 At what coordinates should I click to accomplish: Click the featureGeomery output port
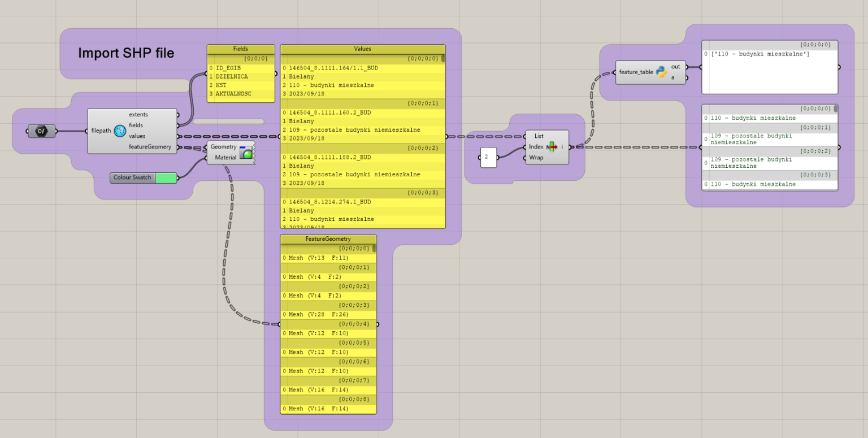(179, 146)
